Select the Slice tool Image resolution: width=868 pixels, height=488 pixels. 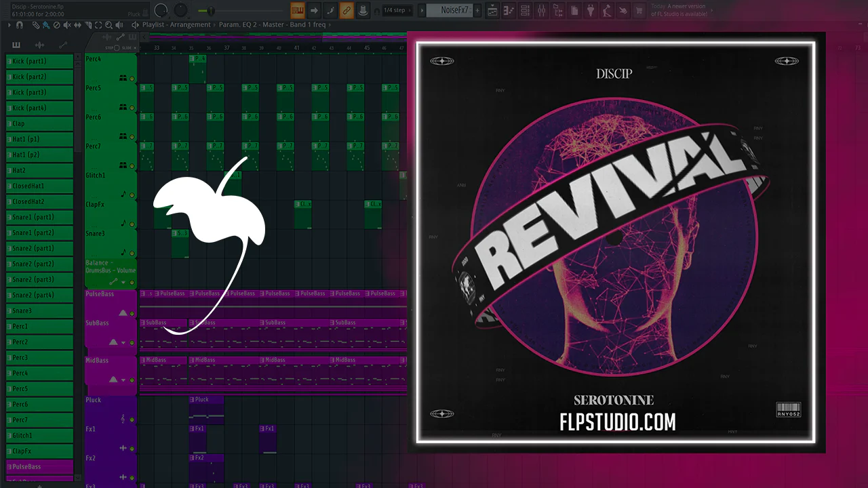87,25
